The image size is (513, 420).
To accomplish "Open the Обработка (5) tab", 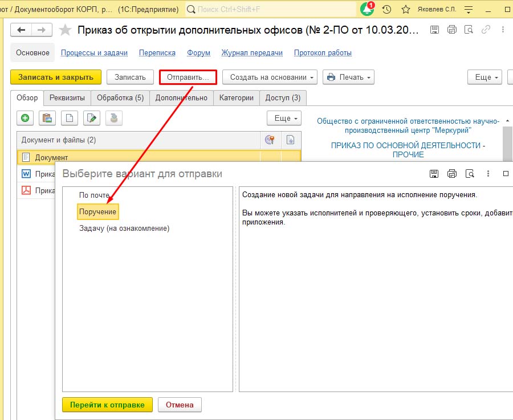I will pos(120,97).
